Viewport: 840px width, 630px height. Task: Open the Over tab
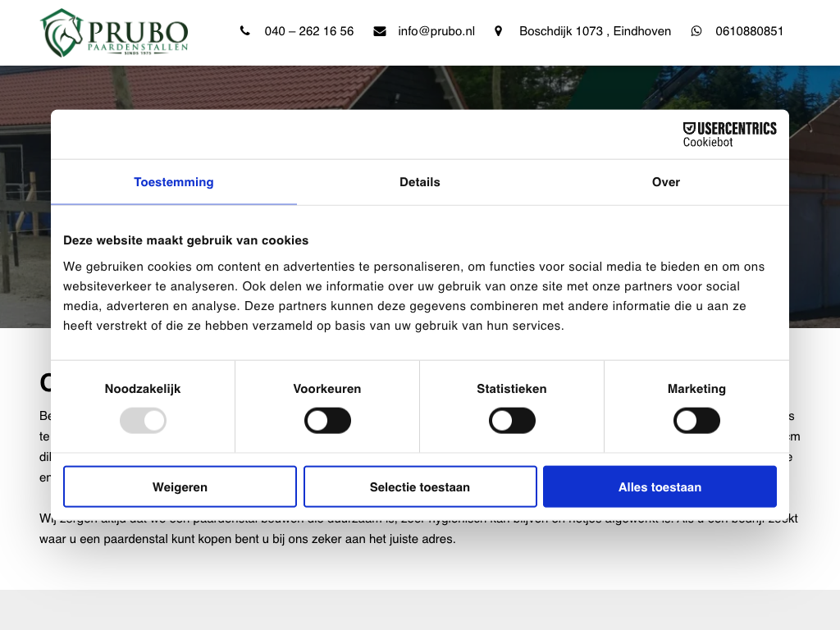pos(666,182)
